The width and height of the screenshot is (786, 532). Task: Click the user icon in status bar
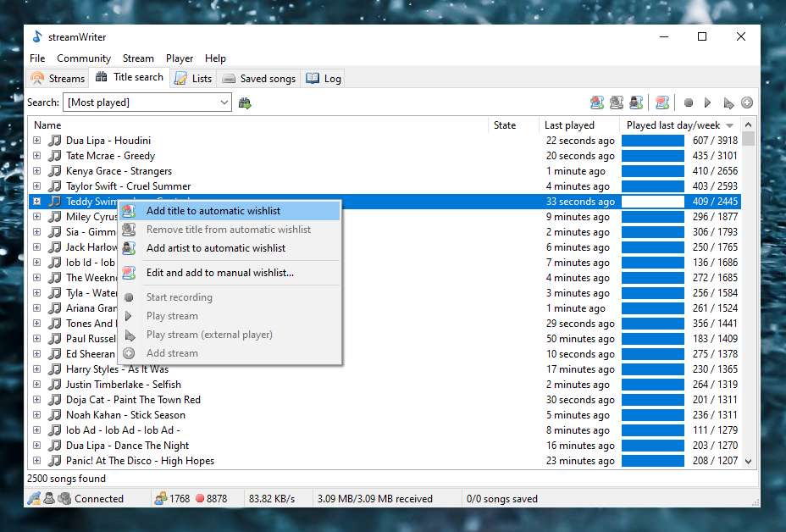pyautogui.click(x=49, y=498)
